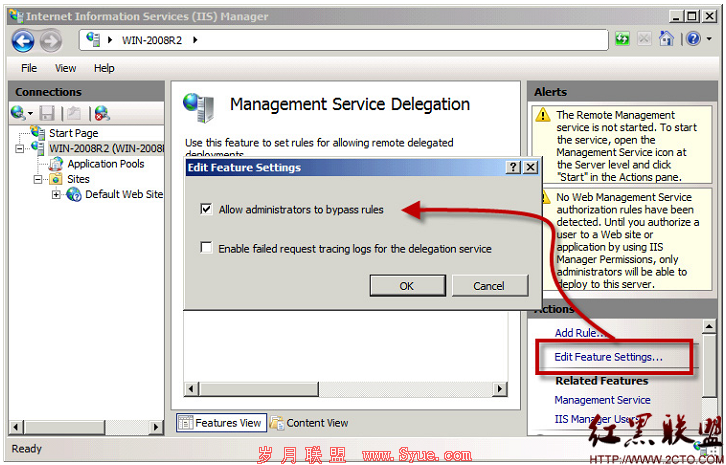Go to the Home icon

click(666, 39)
